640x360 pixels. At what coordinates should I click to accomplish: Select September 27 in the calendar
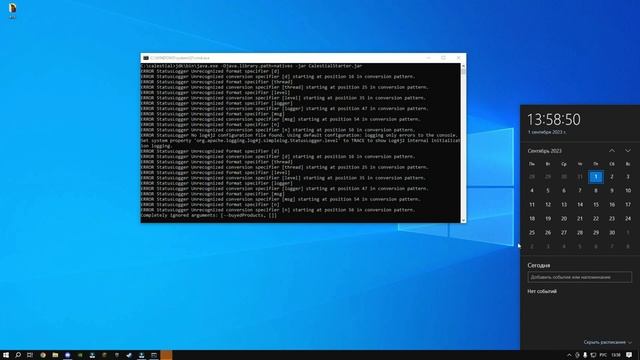pyautogui.click(x=564, y=233)
